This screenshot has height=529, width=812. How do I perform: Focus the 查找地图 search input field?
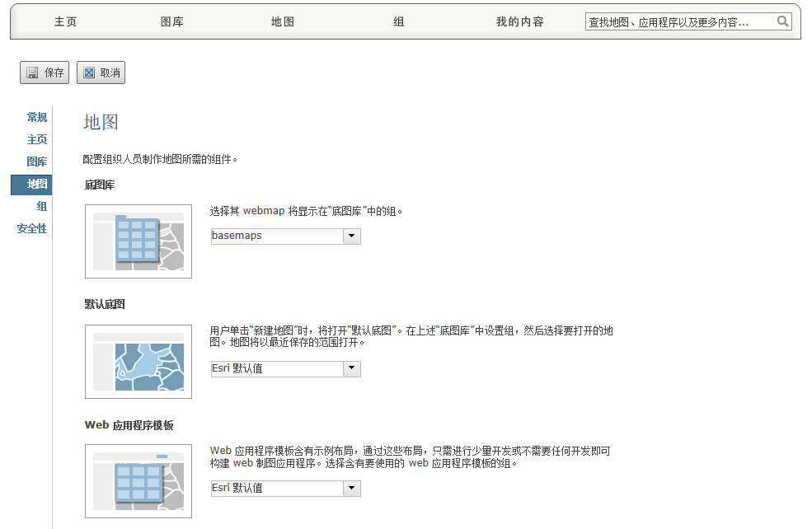678,22
